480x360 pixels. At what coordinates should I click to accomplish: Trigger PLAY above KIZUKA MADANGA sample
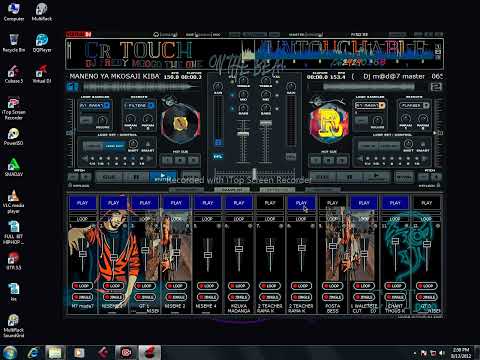click(x=239, y=203)
